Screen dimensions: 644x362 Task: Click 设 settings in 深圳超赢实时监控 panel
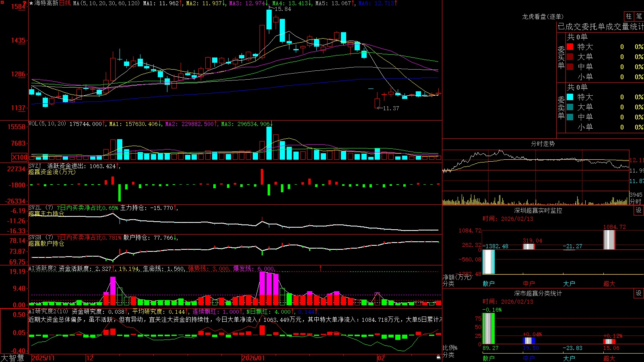point(639,210)
